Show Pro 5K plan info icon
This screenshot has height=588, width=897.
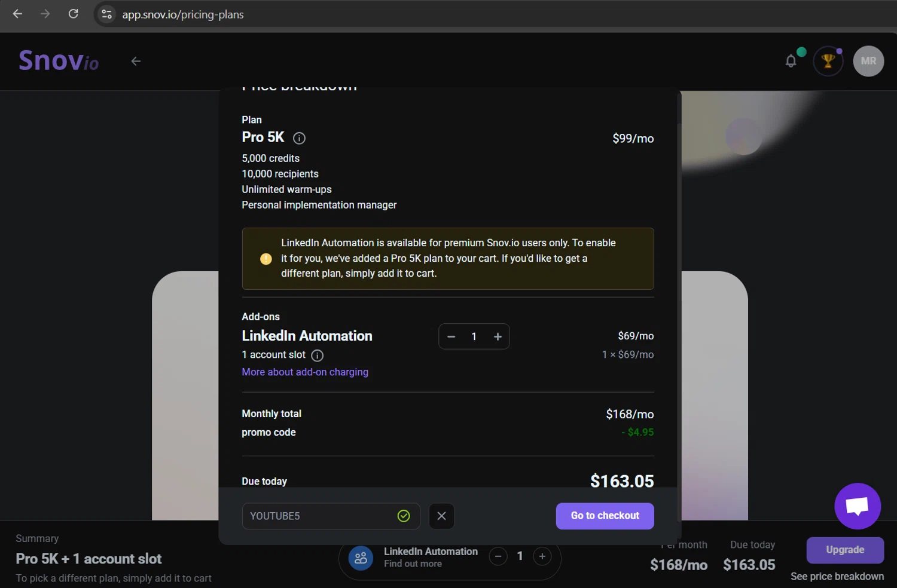pos(299,138)
